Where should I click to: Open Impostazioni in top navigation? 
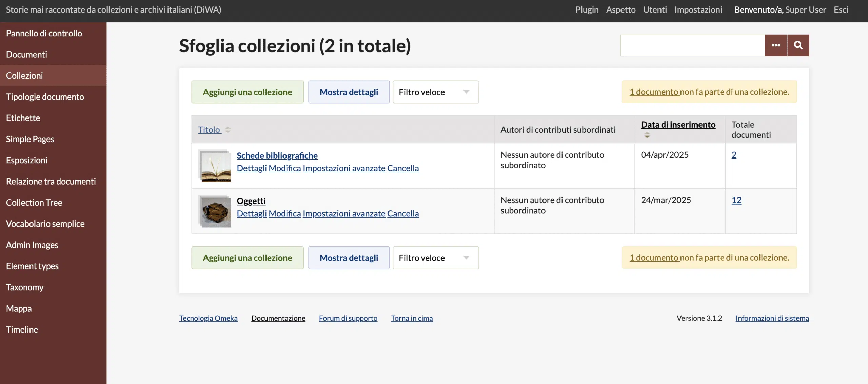(x=698, y=10)
